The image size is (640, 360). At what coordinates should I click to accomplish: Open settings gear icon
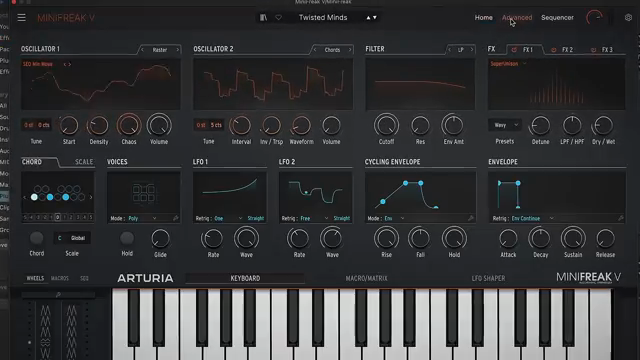(x=628, y=18)
